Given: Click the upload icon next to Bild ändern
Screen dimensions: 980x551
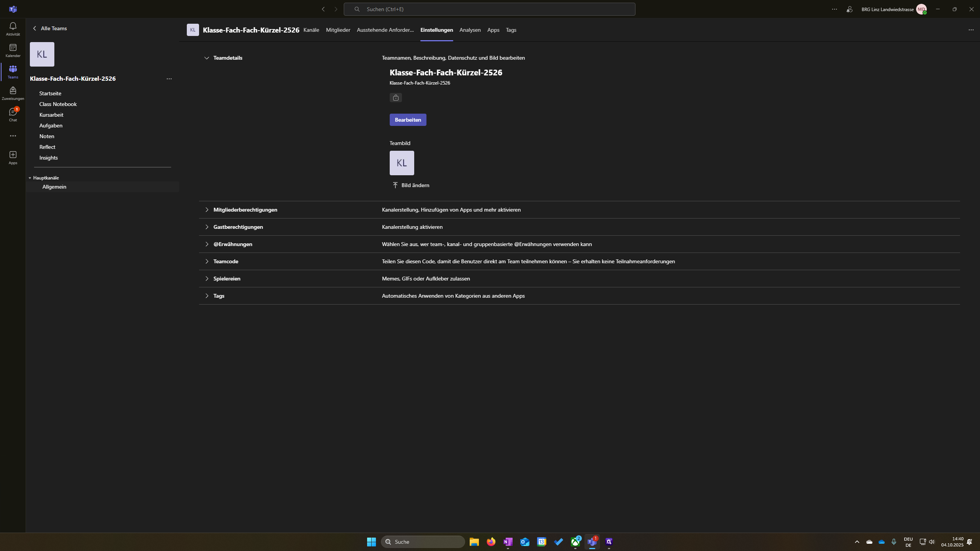Looking at the screenshot, I should pos(395,185).
